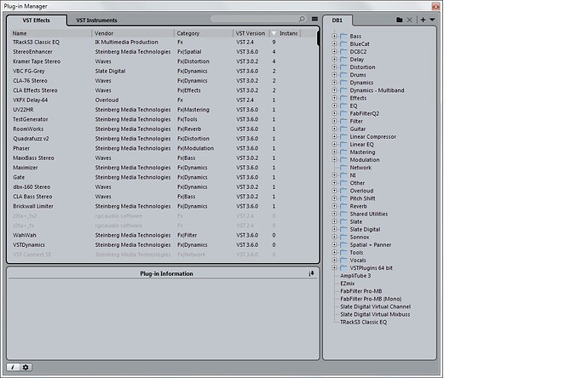Open the collection dropdown arrow

pos(432,20)
